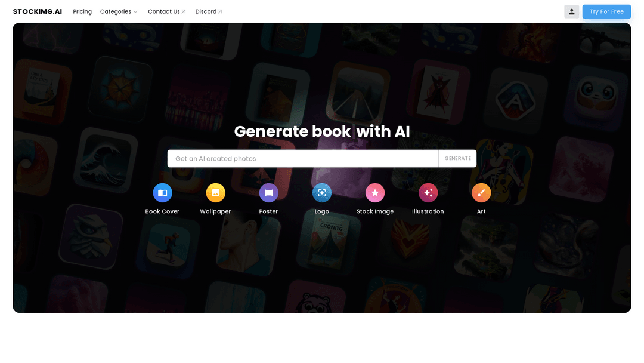
Task: Choose the Stock Image star icon
Action: point(375,193)
